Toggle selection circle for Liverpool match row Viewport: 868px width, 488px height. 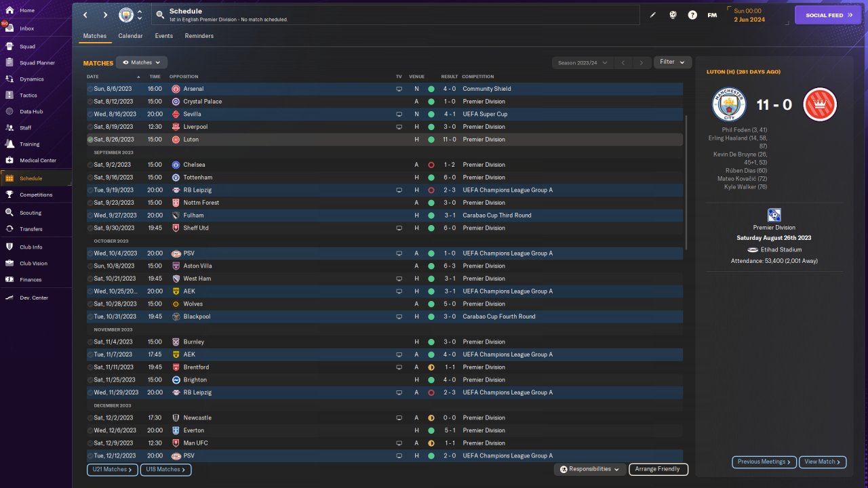90,127
